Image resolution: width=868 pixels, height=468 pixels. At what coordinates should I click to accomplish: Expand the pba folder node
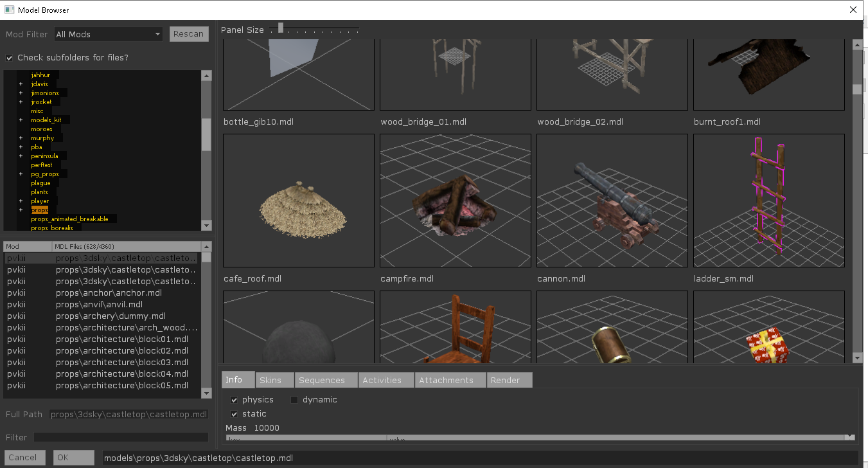(x=21, y=147)
